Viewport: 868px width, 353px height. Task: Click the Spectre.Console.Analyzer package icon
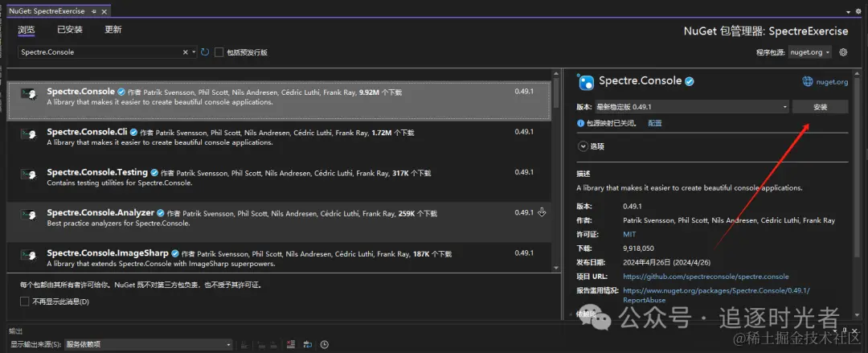click(x=29, y=215)
